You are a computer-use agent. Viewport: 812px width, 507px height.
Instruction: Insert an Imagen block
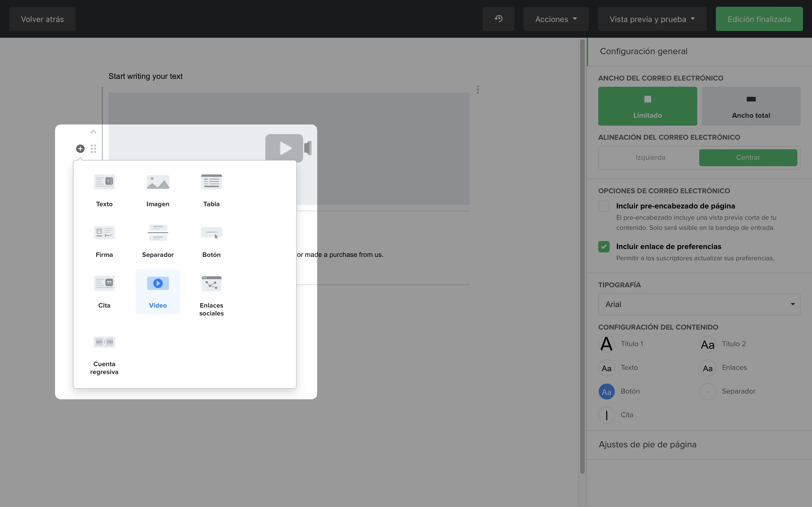click(158, 190)
